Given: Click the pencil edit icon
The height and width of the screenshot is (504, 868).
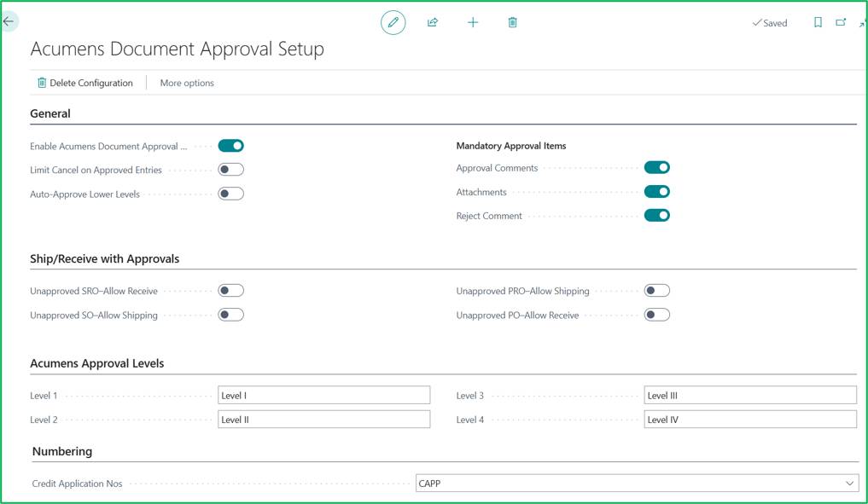Looking at the screenshot, I should coord(393,23).
